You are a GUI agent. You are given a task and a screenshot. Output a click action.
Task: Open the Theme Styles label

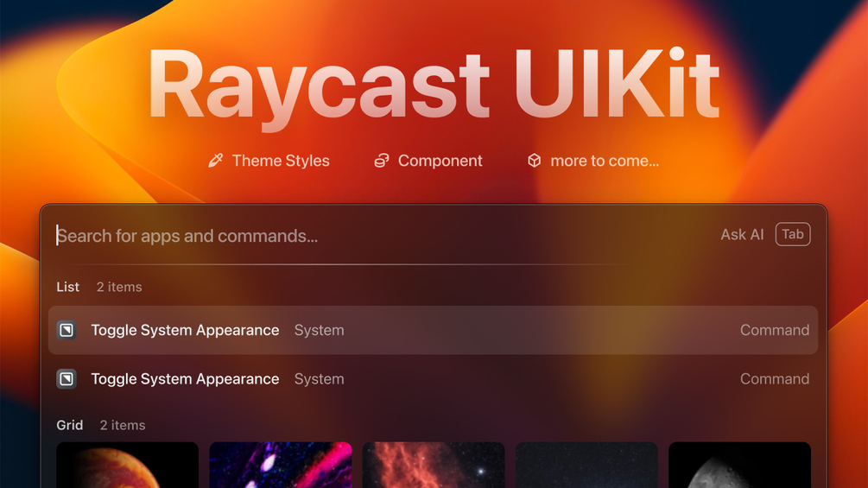tap(281, 161)
